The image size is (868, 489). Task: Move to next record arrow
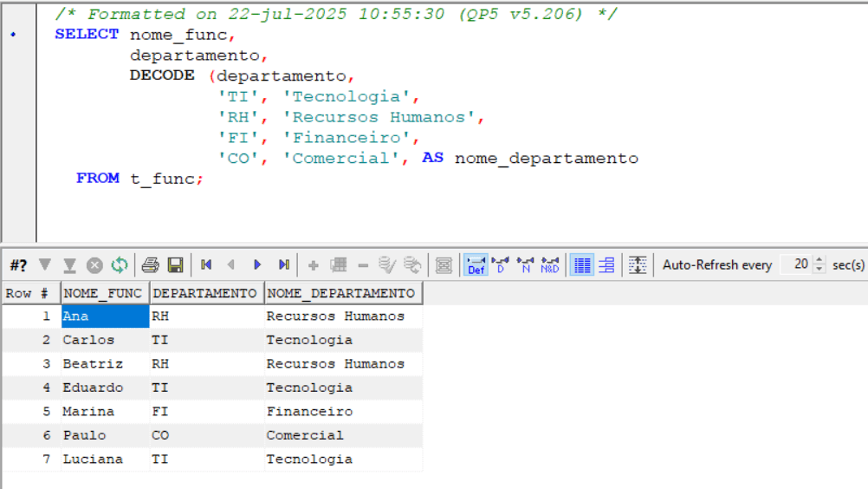(x=257, y=265)
